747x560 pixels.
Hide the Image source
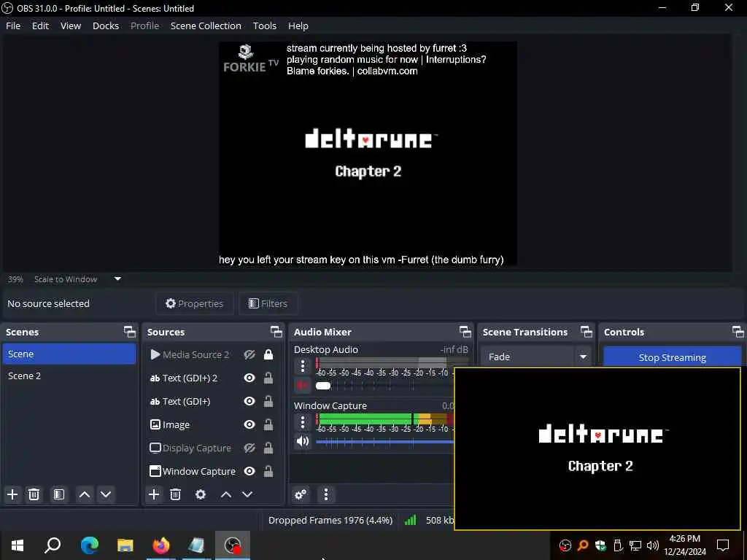click(249, 425)
